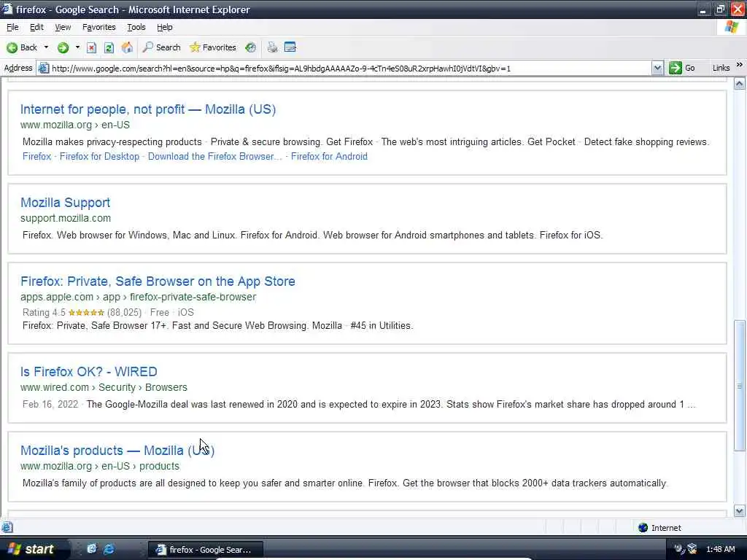The height and width of the screenshot is (560, 747).
Task: Open Mozilla's products result link
Action: (117, 450)
